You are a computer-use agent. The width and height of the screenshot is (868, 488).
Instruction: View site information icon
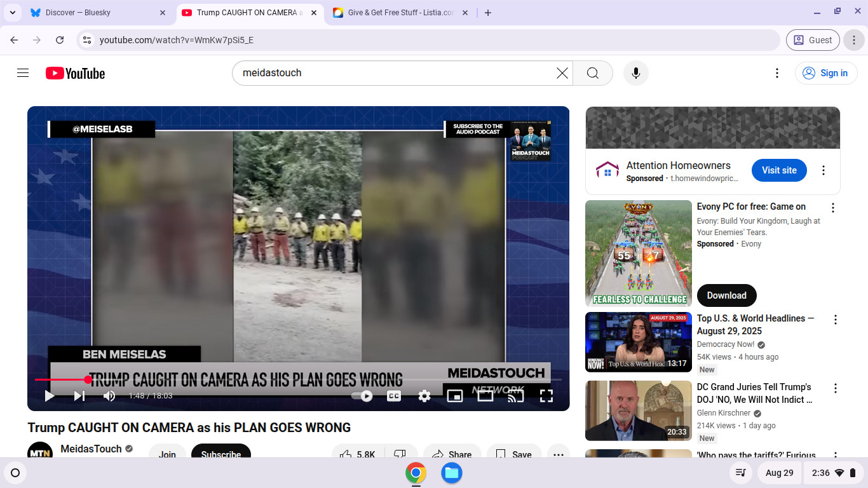[x=87, y=40]
